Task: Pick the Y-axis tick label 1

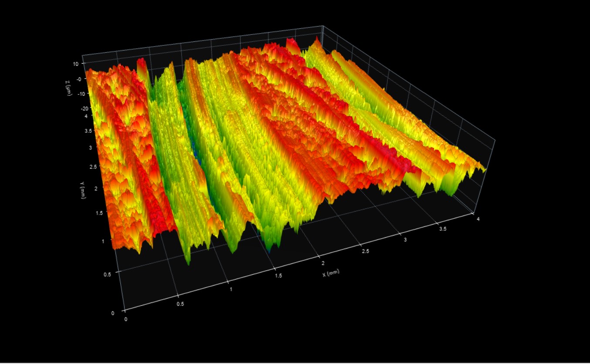Action: (103, 241)
